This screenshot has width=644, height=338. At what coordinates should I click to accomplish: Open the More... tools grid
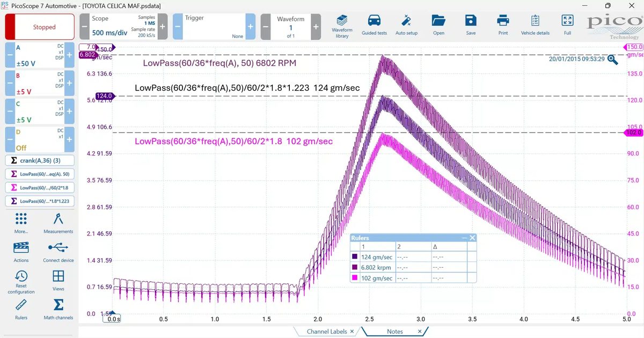pyautogui.click(x=21, y=223)
